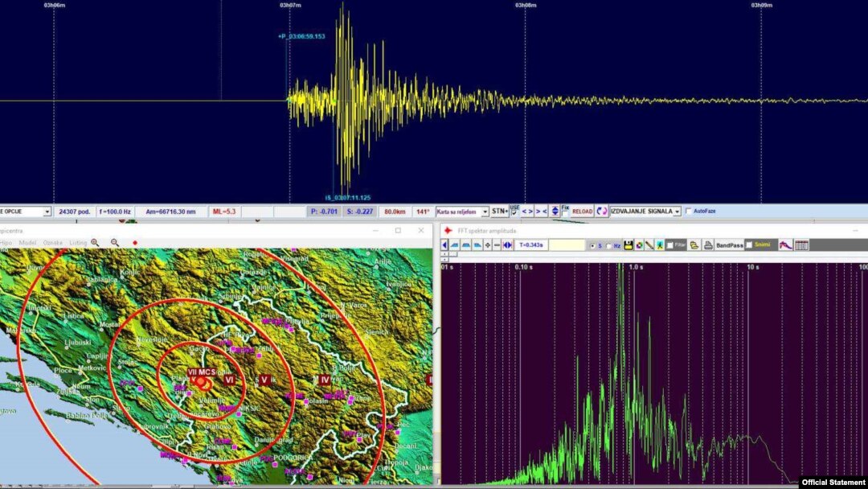This screenshot has height=489, width=868.
Task: Click the yellow input field in FFT toolbar
Action: [567, 244]
